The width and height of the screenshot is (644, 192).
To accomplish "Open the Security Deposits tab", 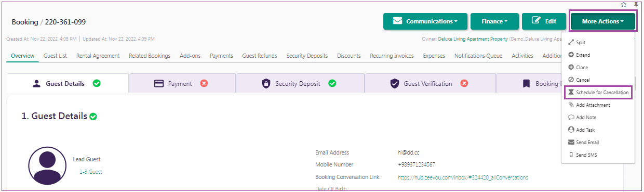I will (307, 56).
